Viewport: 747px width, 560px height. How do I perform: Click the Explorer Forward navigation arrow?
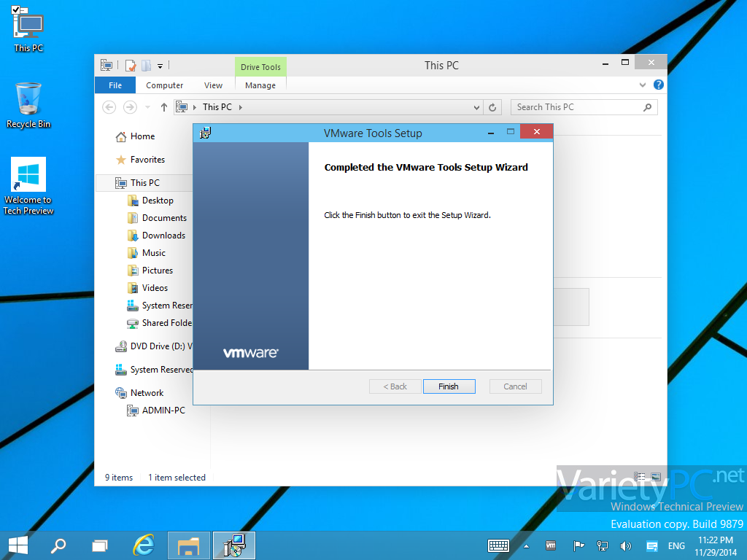coord(130,107)
